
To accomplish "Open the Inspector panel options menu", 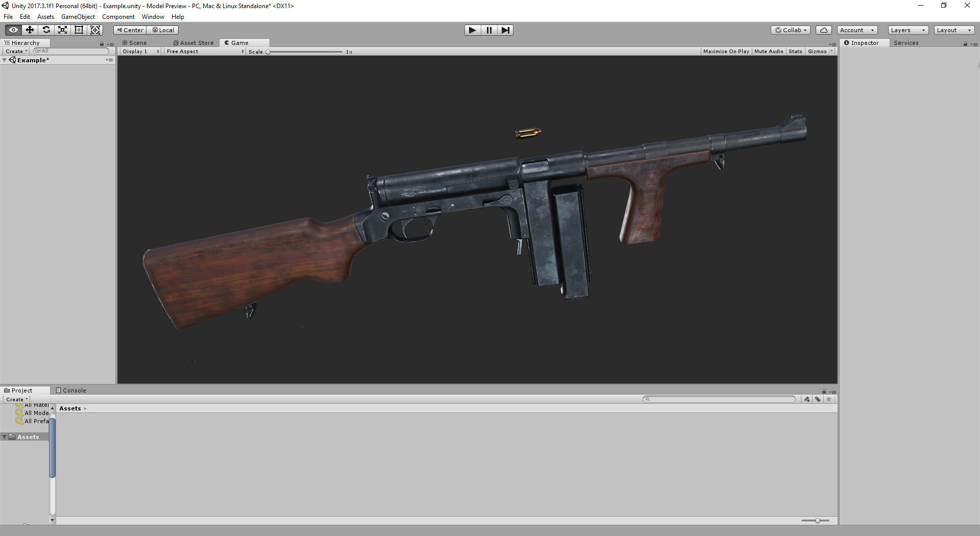I will (x=974, y=44).
